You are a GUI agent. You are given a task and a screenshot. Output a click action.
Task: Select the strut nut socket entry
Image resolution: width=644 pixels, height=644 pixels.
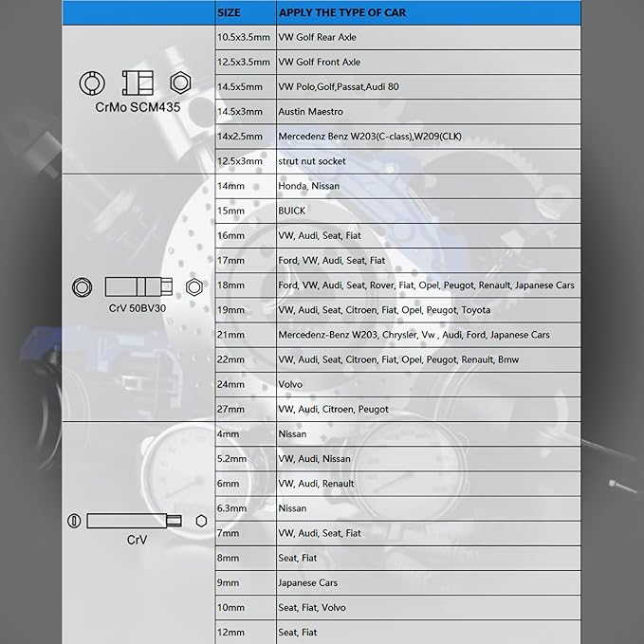[311, 161]
